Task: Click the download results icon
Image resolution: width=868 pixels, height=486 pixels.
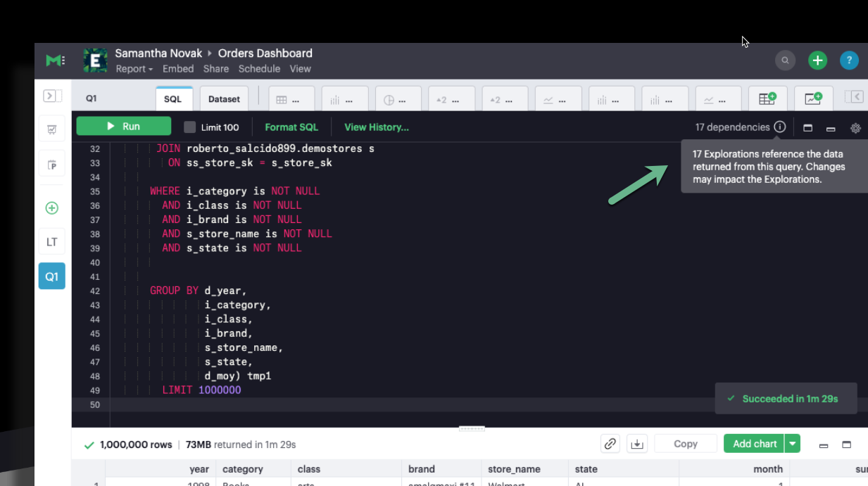Action: (637, 444)
